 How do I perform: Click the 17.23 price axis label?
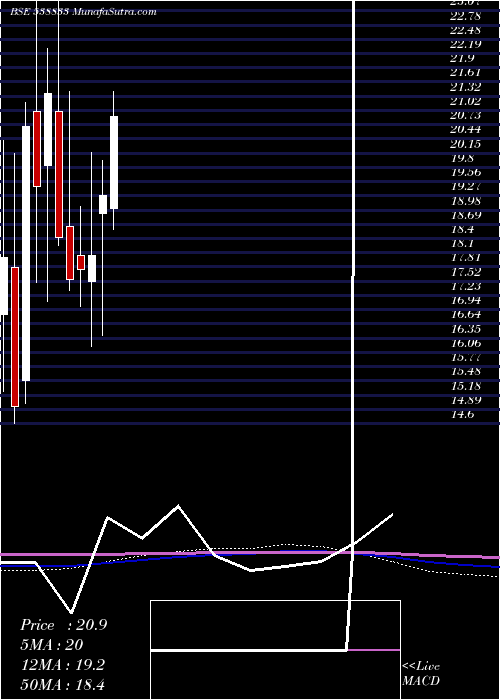[466, 286]
